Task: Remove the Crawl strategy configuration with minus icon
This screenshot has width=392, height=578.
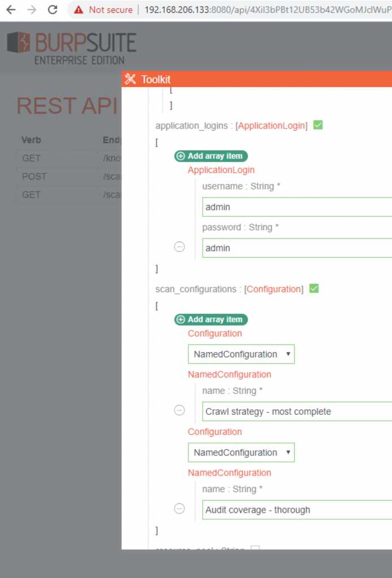Action: pos(179,410)
